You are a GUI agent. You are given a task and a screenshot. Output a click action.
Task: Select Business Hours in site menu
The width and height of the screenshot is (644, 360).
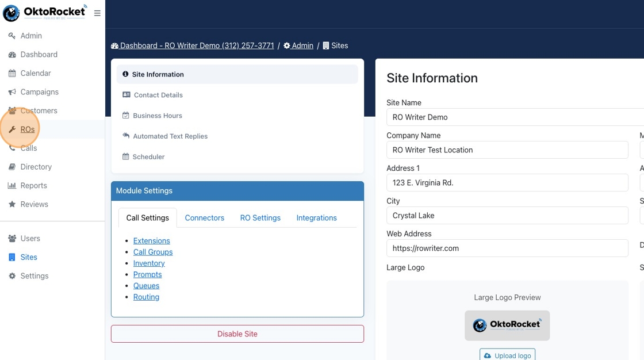click(157, 116)
